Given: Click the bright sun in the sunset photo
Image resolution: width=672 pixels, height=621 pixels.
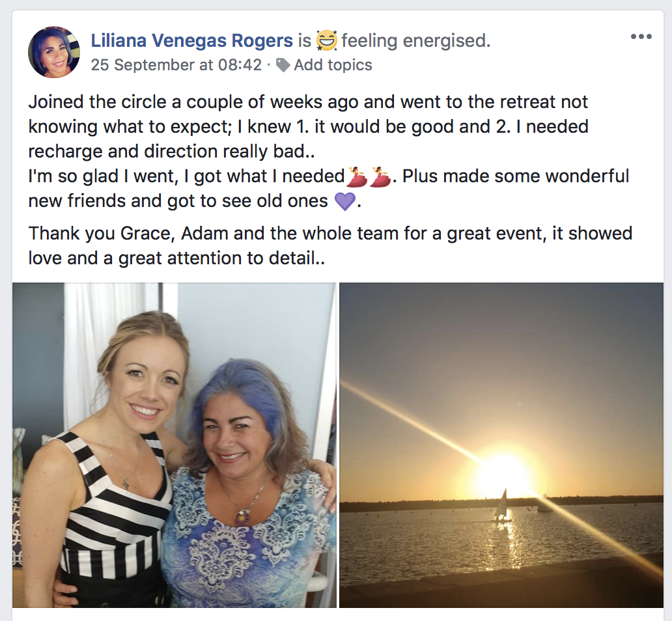Looking at the screenshot, I should click(503, 471).
